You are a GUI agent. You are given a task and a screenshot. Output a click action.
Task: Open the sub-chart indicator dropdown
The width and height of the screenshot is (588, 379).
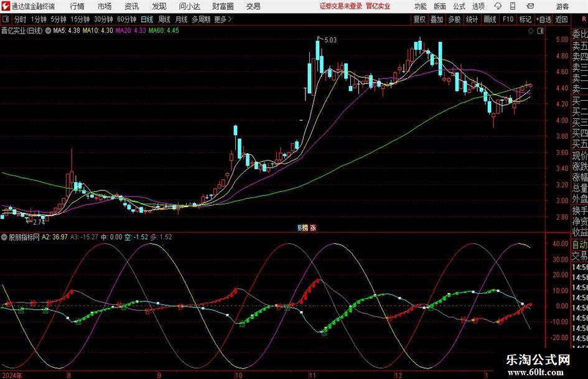(x=4, y=236)
